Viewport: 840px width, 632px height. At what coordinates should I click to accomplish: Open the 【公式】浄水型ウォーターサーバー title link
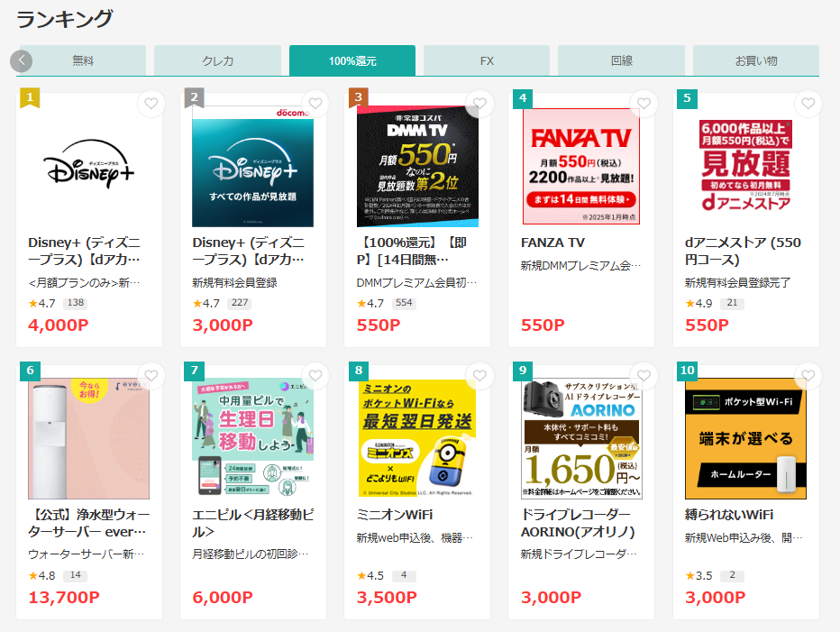coord(89,523)
